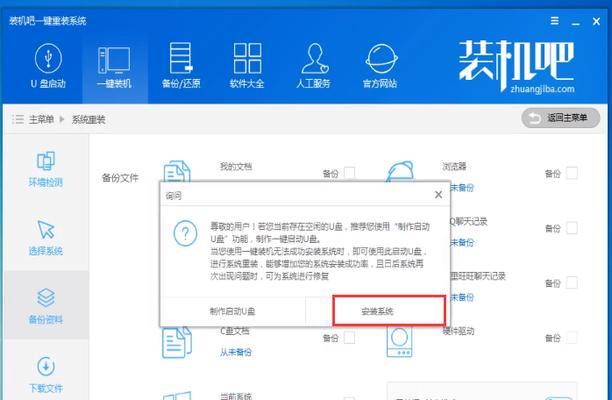Select 下载文件 step in sidebar
The width and height of the screenshot is (612, 400).
pyautogui.click(x=46, y=375)
